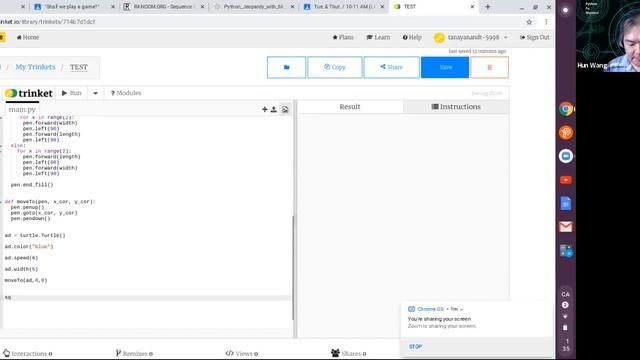This screenshot has height=360, width=640.
Task: Switch to Python_Jeopardy browser tab
Action: pyautogui.click(x=254, y=7)
